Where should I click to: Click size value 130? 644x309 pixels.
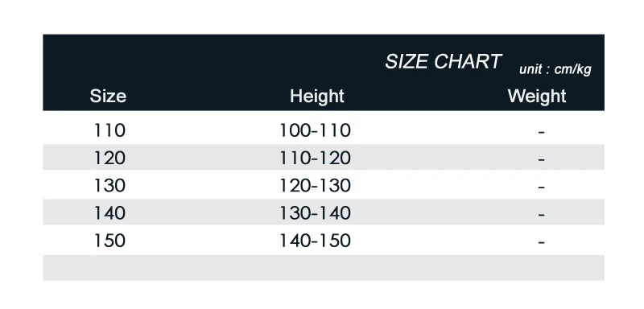(x=109, y=186)
